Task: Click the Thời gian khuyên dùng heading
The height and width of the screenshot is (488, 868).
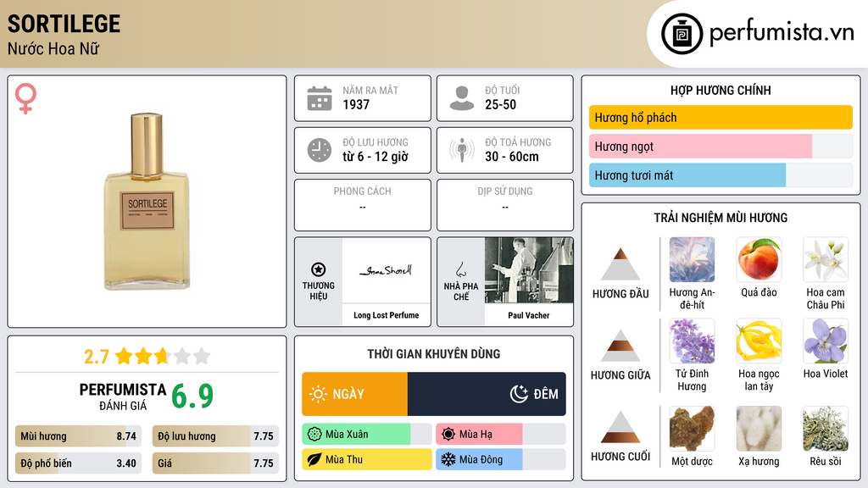Action: (434, 354)
